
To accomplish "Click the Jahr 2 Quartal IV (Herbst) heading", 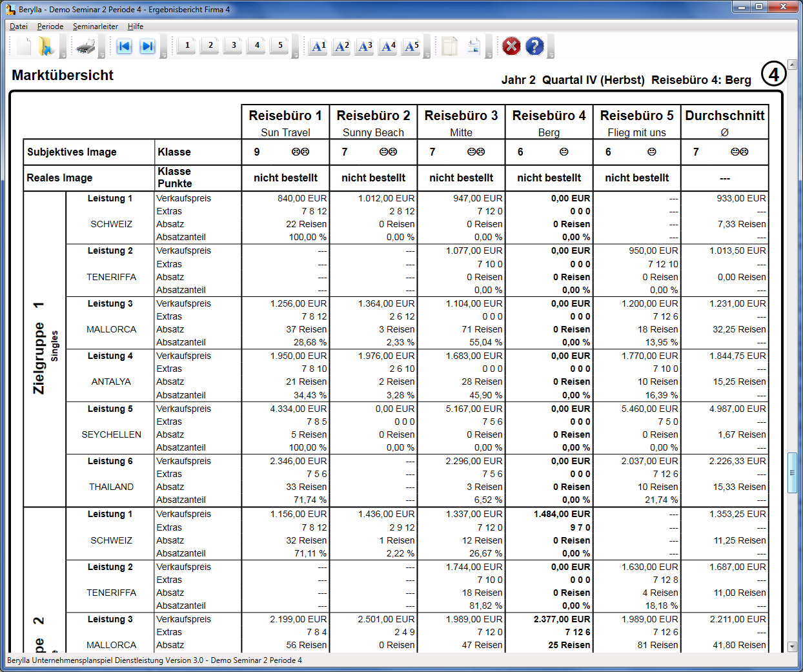I will coord(573,80).
